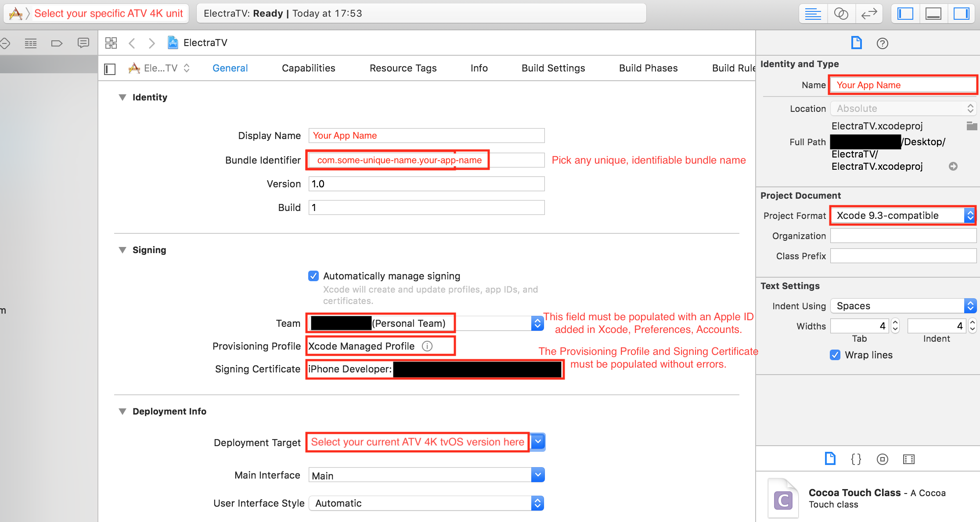The width and height of the screenshot is (980, 522).
Task: Reveal ElectraTV.xcodeproj in Finder arrow
Action: 953,166
